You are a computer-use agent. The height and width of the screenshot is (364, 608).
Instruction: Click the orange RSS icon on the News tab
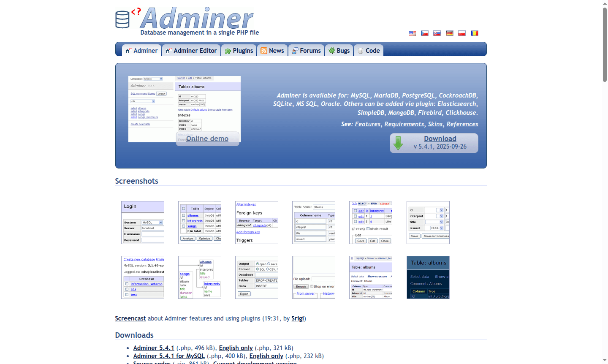(x=264, y=50)
